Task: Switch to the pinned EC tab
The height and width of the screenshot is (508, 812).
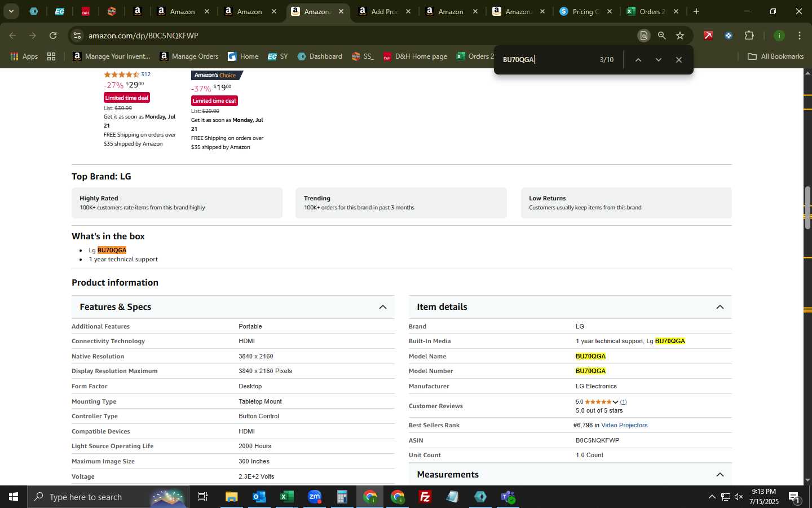Action: [x=59, y=11]
